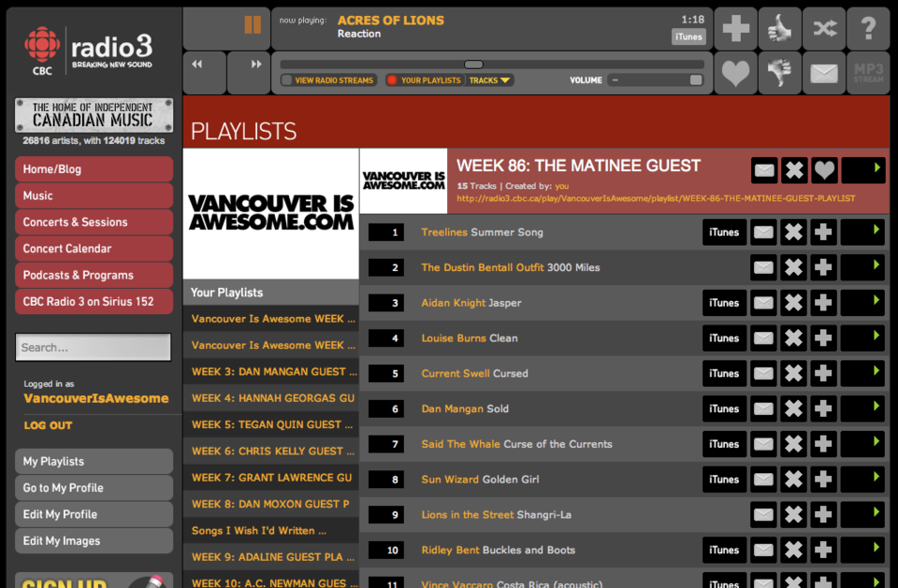The width and height of the screenshot is (898, 588).
Task: Email the Week 86 playlist
Action: pos(764,170)
